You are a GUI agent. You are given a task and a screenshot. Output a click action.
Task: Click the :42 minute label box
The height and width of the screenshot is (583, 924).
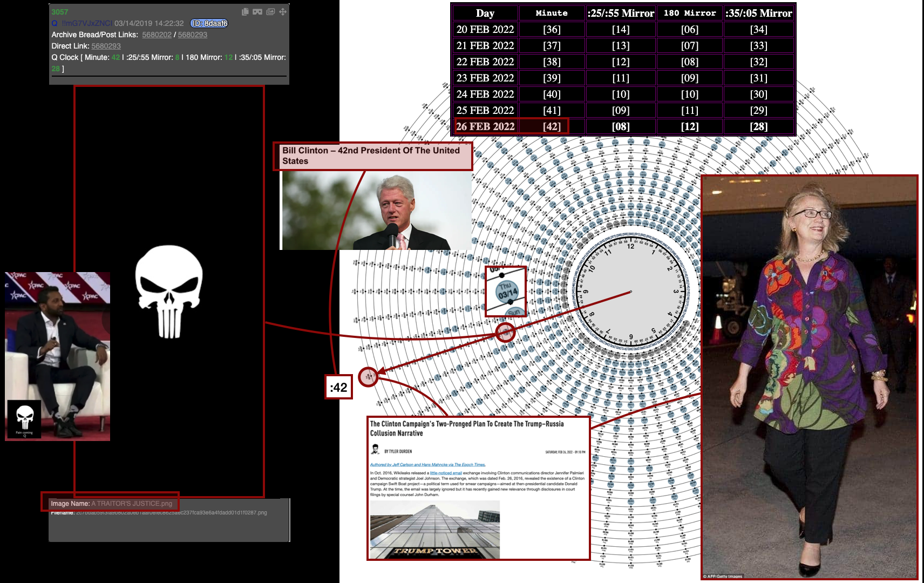[338, 387]
